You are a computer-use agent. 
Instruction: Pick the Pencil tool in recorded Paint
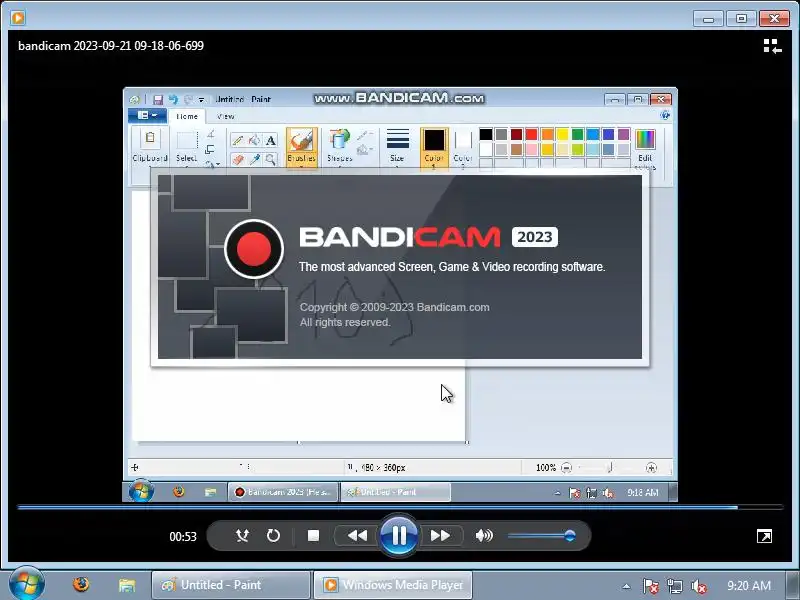(x=237, y=140)
